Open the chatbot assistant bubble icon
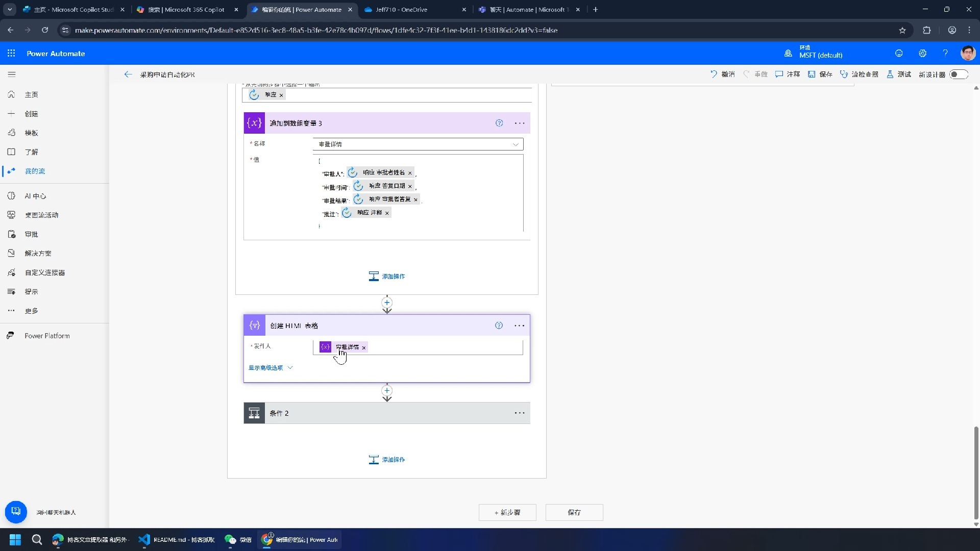 click(16, 512)
